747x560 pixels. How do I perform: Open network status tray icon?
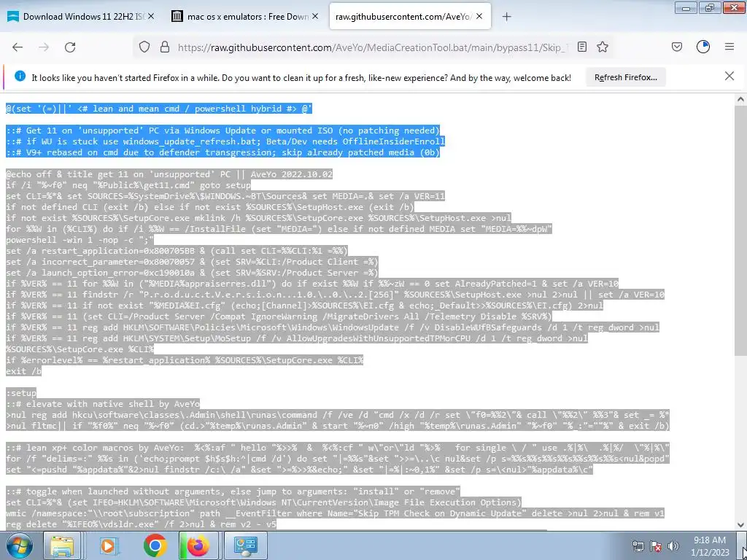pos(638,546)
